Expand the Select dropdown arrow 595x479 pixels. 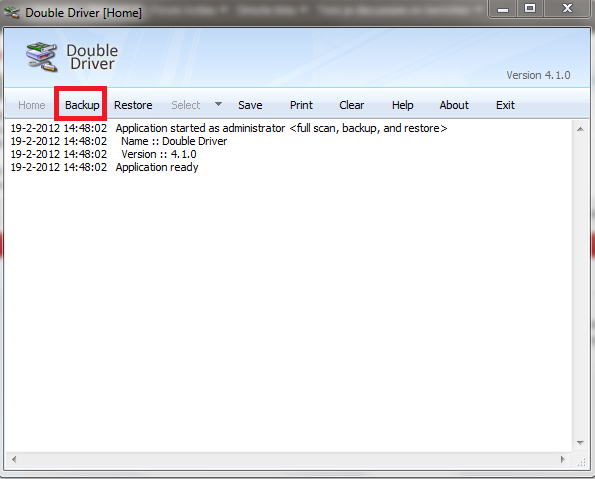218,104
